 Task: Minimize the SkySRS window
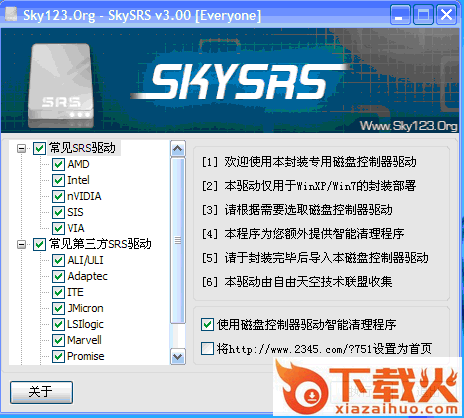[400, 15]
